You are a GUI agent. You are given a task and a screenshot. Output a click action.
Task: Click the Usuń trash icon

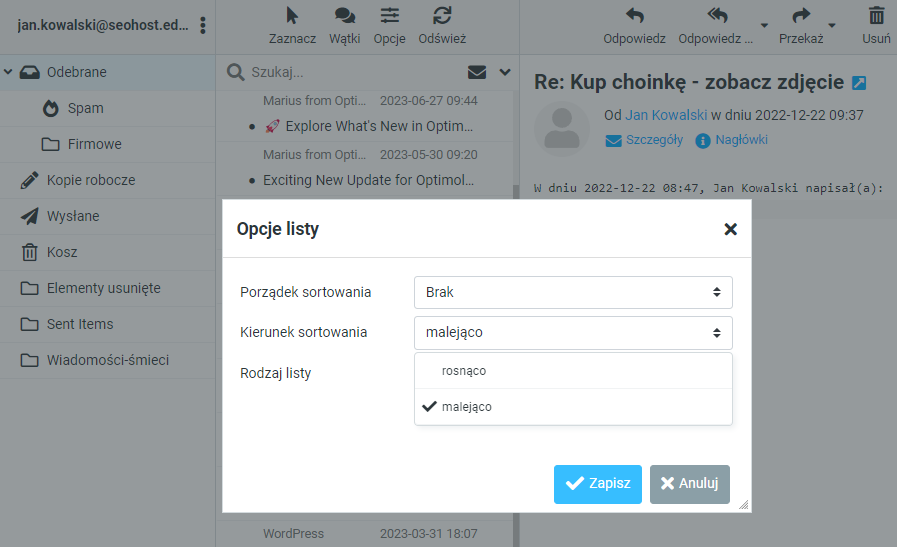pyautogui.click(x=876, y=16)
